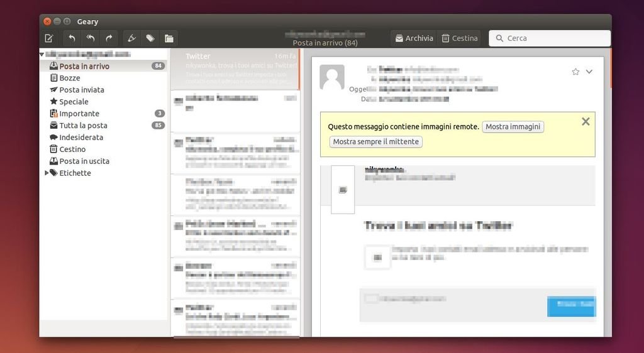
Task: Click the unread badge 84 on Posta in arrivo
Action: click(158, 66)
